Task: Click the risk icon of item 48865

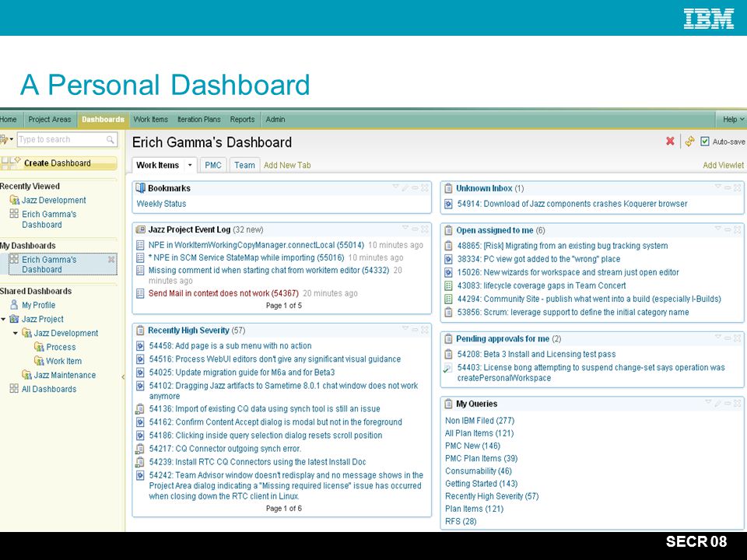Action: [x=448, y=246]
